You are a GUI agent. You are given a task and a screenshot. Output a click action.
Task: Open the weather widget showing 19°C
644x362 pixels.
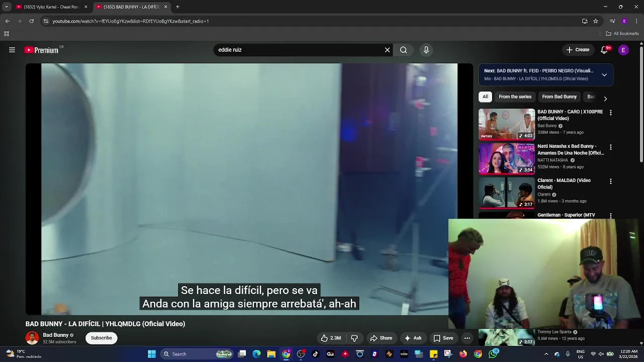point(23,354)
